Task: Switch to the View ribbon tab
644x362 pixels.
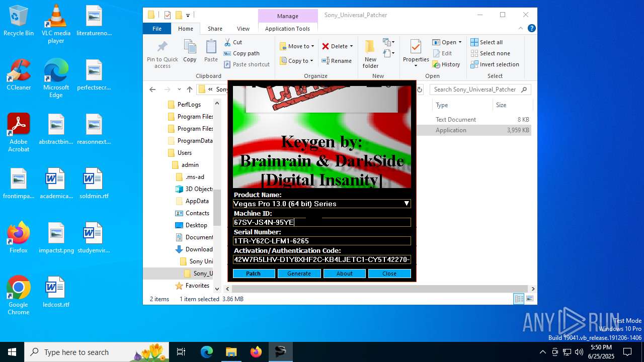Action: (243, 29)
